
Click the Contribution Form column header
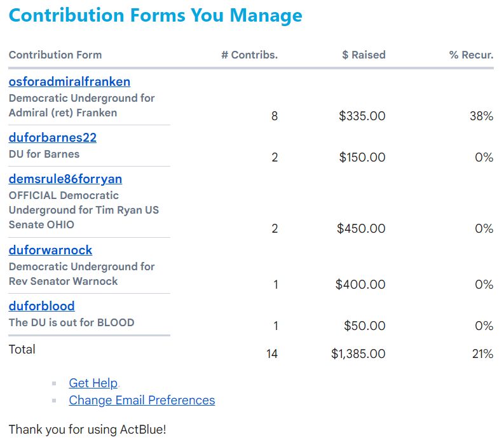coord(55,55)
